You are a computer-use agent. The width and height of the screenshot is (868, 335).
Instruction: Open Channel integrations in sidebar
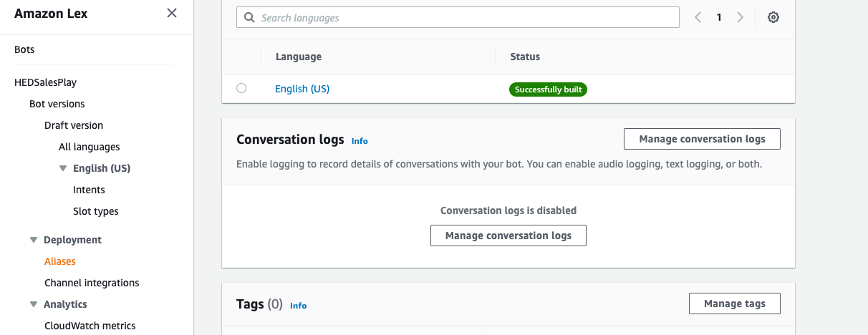tap(92, 283)
